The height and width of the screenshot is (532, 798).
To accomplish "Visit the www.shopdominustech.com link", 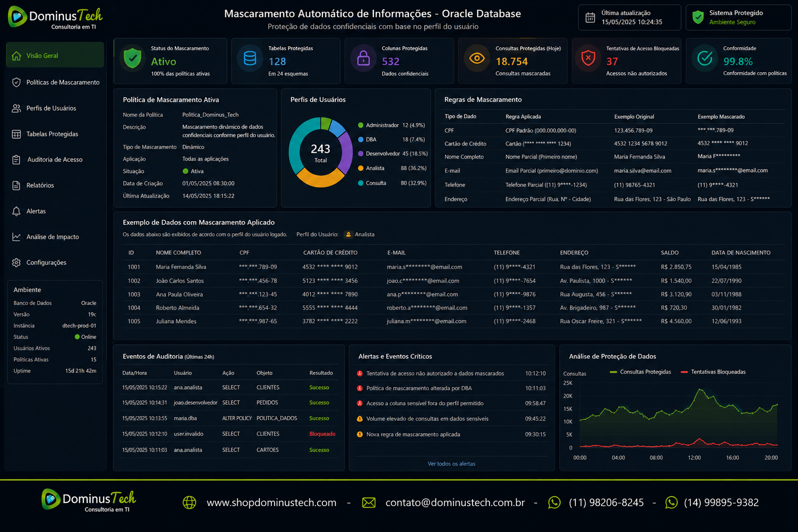I will point(271,502).
